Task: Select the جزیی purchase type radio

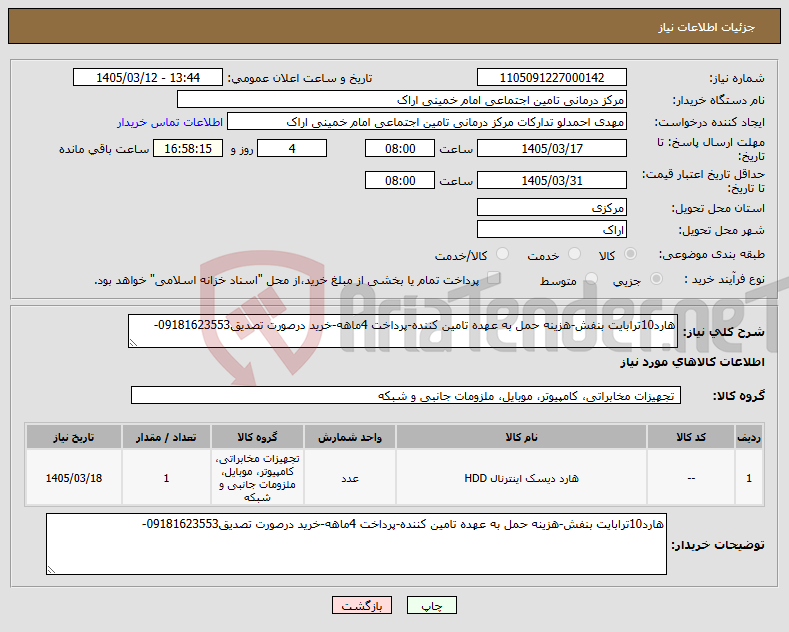Action: [656, 279]
